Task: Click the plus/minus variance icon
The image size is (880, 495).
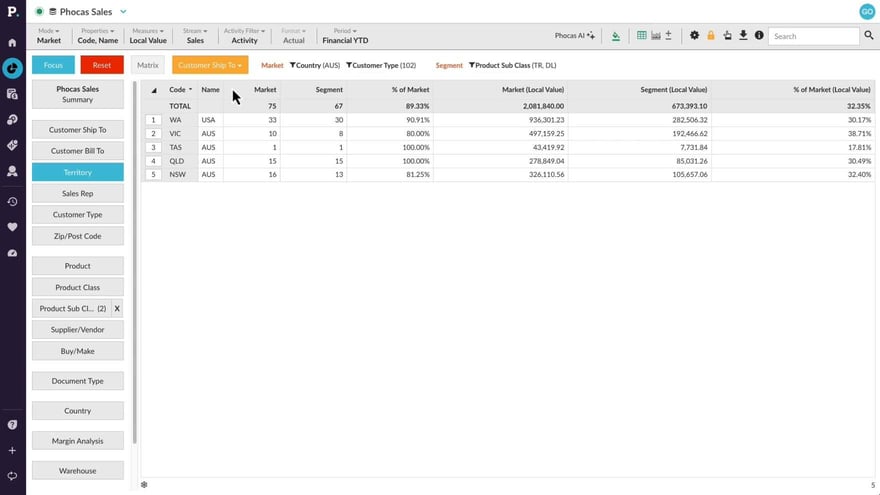Action: pos(668,35)
